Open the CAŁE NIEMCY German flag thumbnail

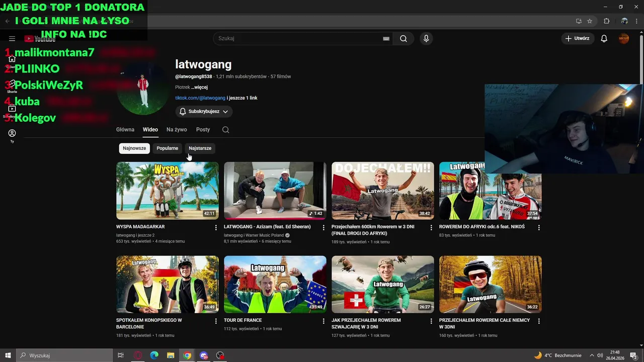(x=491, y=284)
